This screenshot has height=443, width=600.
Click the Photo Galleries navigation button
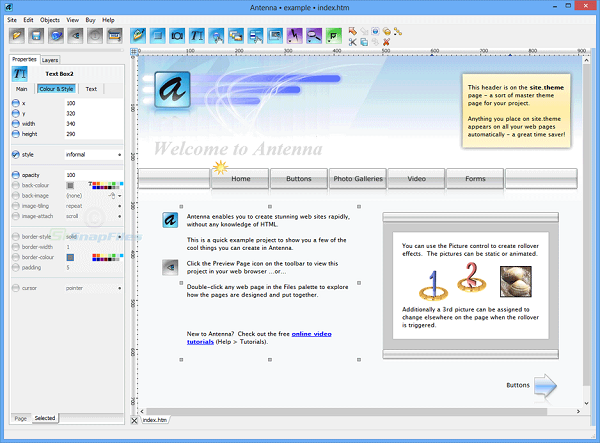coord(357,178)
